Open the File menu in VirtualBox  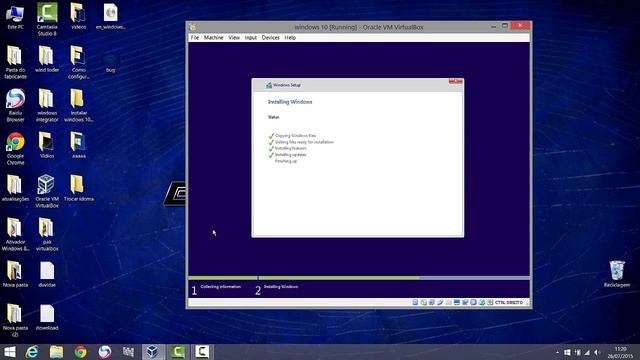point(195,38)
